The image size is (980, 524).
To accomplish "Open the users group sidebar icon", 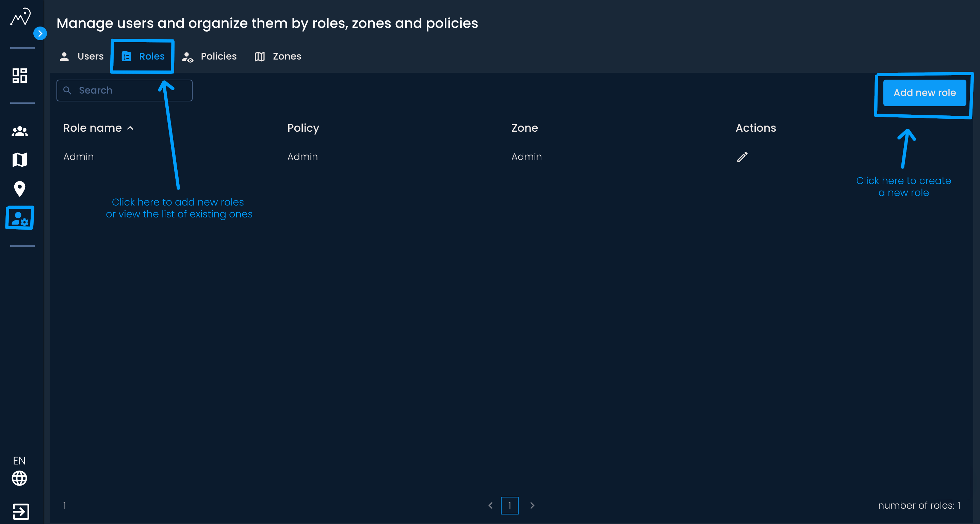I will point(20,131).
